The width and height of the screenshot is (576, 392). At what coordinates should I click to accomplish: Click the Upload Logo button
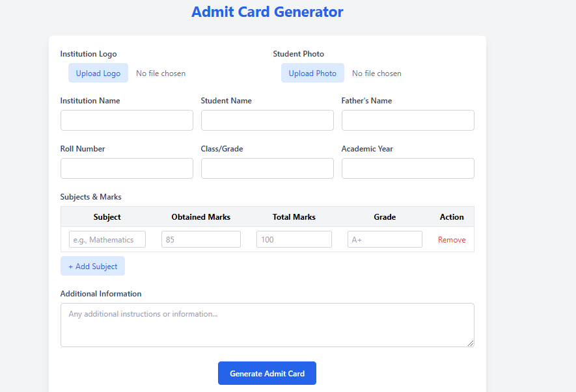98,73
